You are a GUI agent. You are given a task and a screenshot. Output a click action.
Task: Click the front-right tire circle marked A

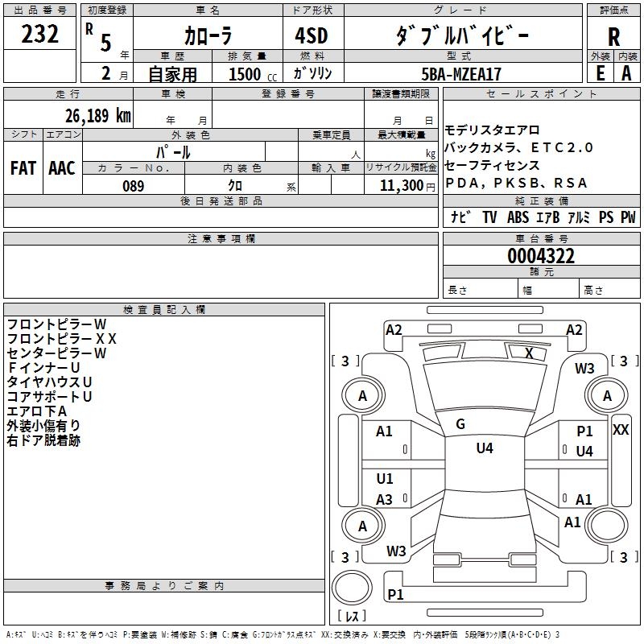tap(607, 395)
